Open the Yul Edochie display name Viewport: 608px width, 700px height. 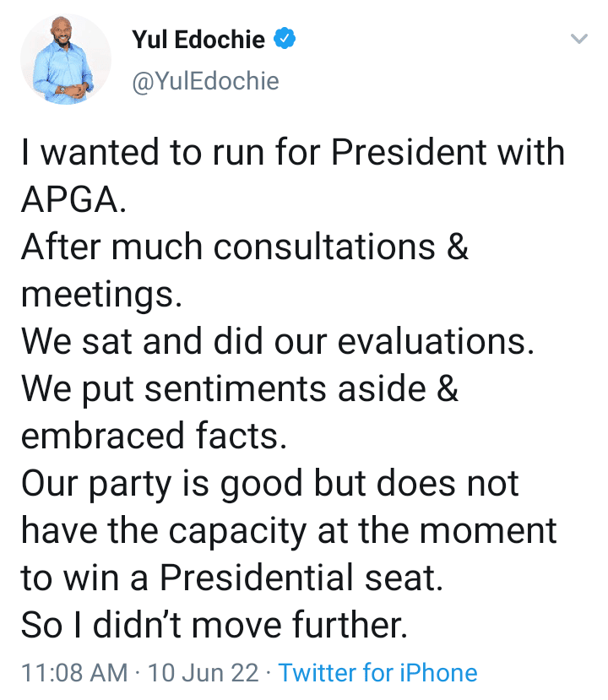click(x=198, y=40)
